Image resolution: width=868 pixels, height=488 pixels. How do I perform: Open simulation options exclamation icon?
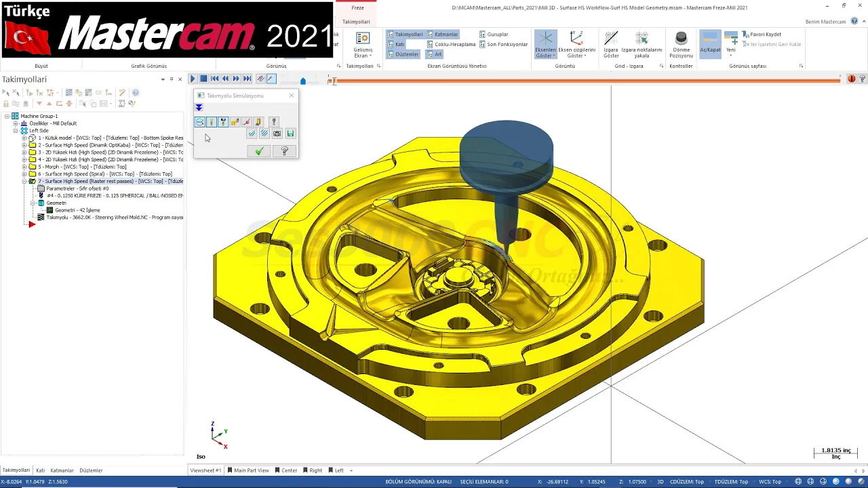point(274,122)
